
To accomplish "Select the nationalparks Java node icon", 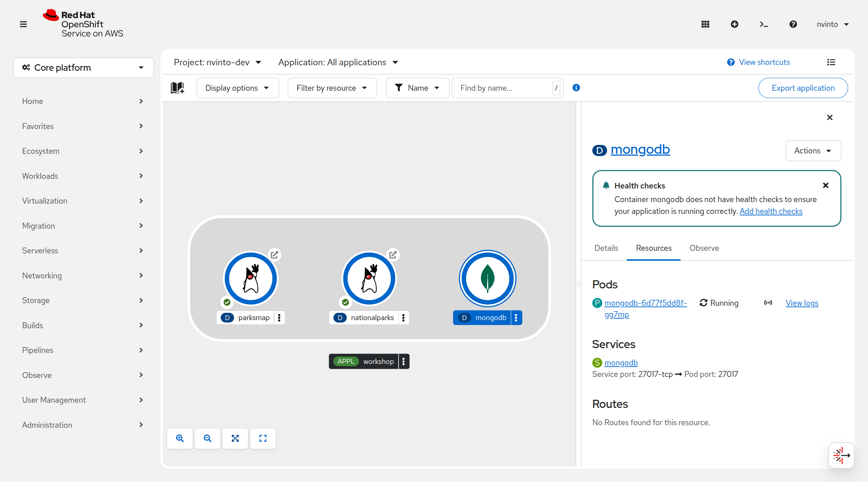I will [x=369, y=279].
